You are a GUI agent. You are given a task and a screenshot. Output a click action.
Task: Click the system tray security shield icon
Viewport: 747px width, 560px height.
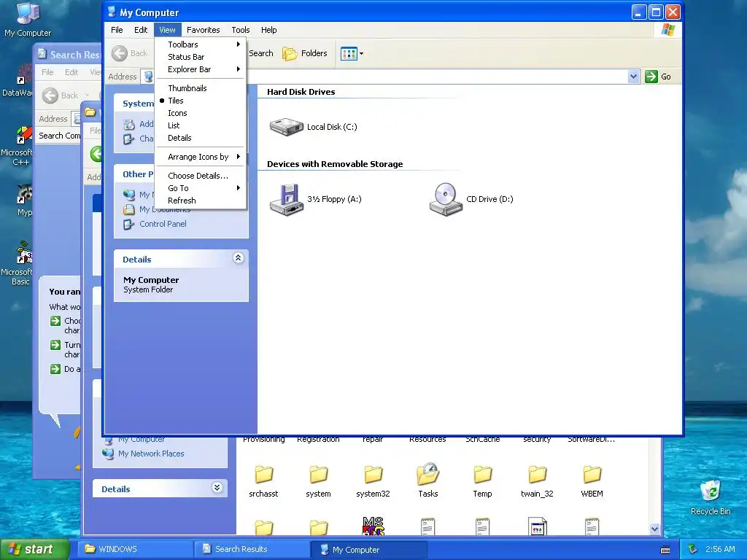click(x=693, y=549)
